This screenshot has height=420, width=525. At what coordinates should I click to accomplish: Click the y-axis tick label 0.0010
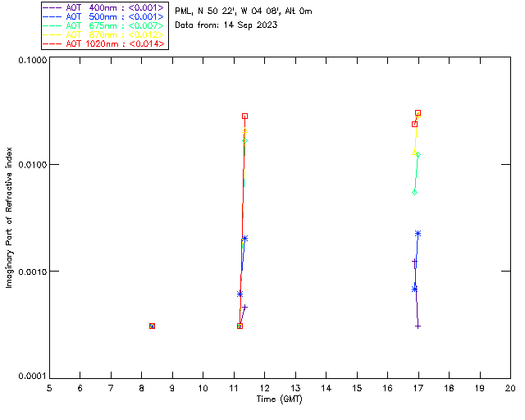(33, 272)
